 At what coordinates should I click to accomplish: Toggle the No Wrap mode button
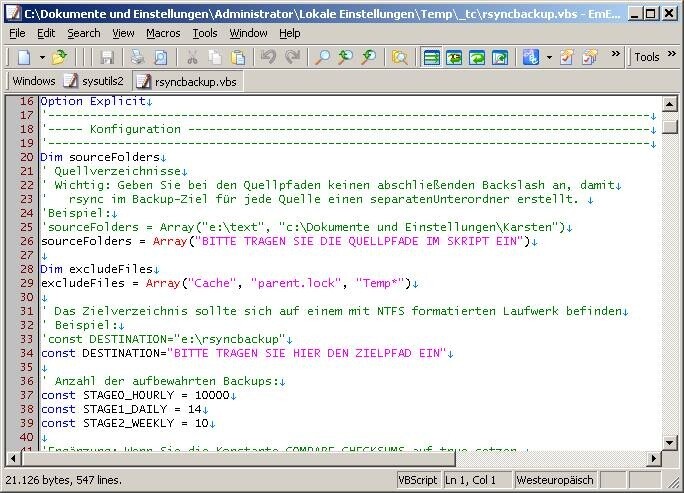point(431,57)
